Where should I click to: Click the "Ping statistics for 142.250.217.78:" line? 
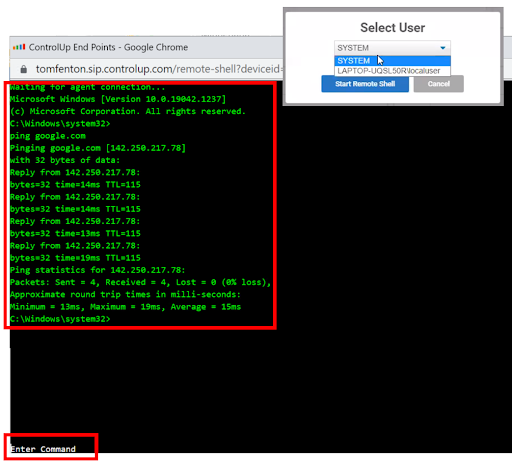click(97, 270)
